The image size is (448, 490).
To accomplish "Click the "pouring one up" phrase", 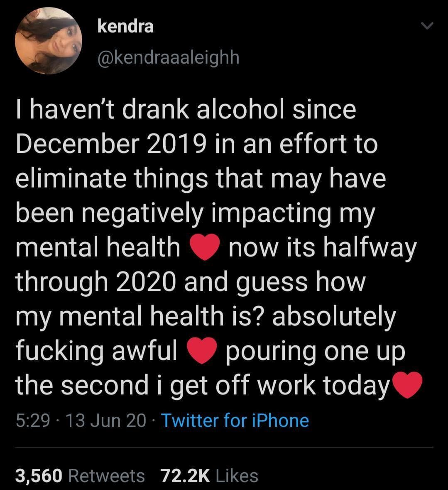I will click(x=315, y=351).
